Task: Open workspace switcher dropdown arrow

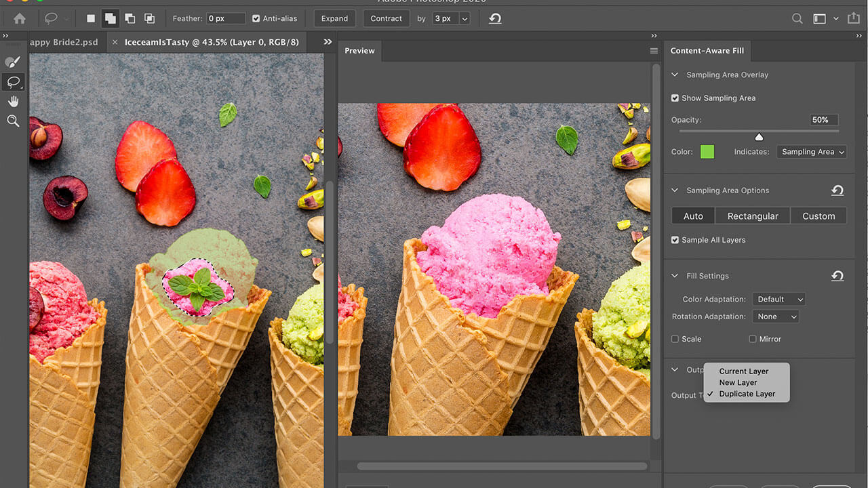Action: point(835,19)
